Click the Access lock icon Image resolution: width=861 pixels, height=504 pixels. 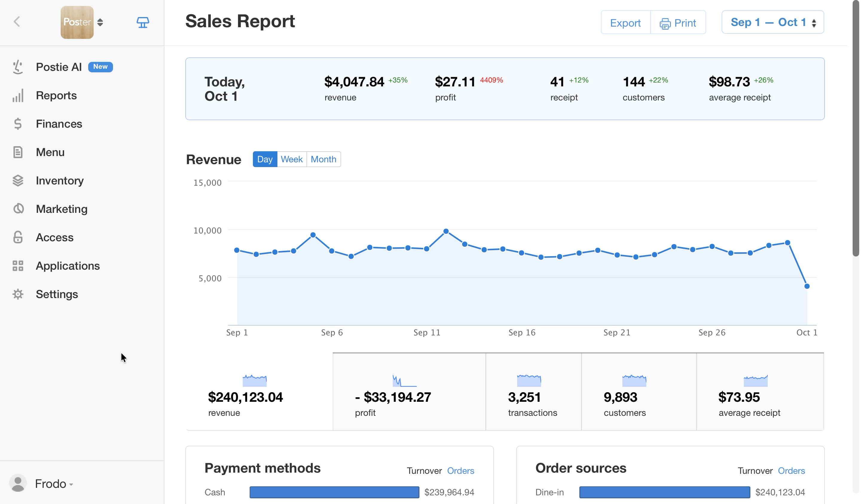coord(18,237)
